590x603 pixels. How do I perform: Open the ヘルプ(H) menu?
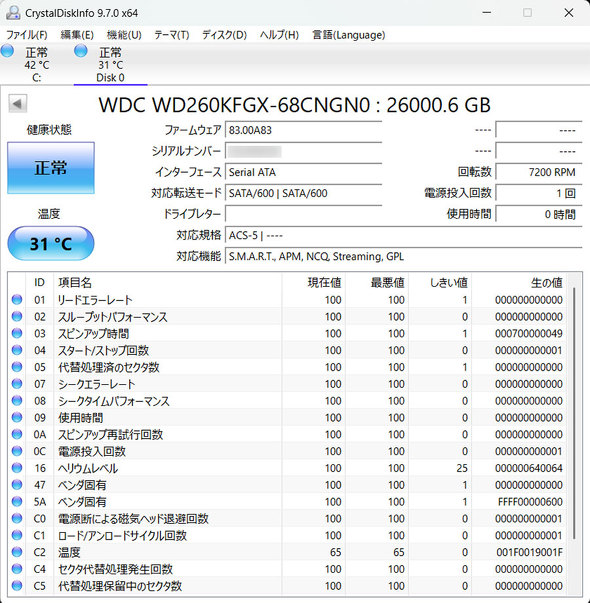pos(279,35)
